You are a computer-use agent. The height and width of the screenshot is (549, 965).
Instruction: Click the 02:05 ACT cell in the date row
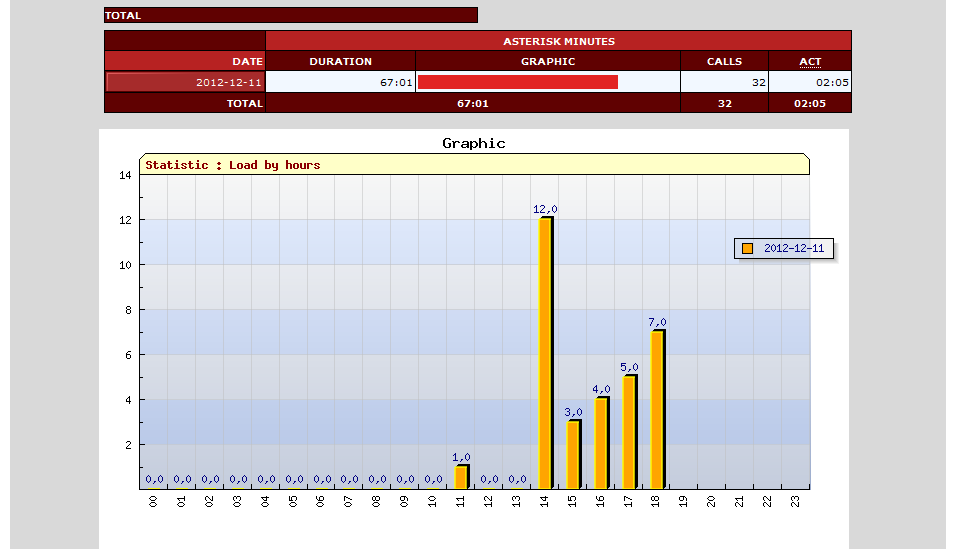pyautogui.click(x=810, y=82)
